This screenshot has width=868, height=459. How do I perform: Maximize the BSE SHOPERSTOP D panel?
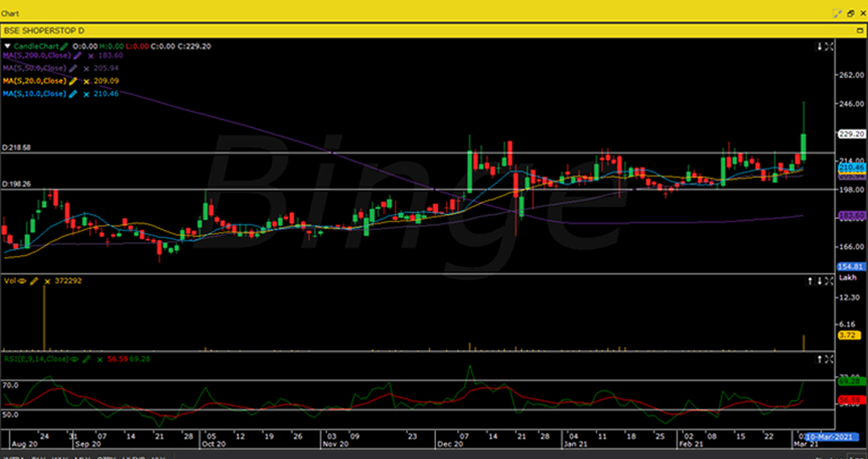click(x=859, y=30)
